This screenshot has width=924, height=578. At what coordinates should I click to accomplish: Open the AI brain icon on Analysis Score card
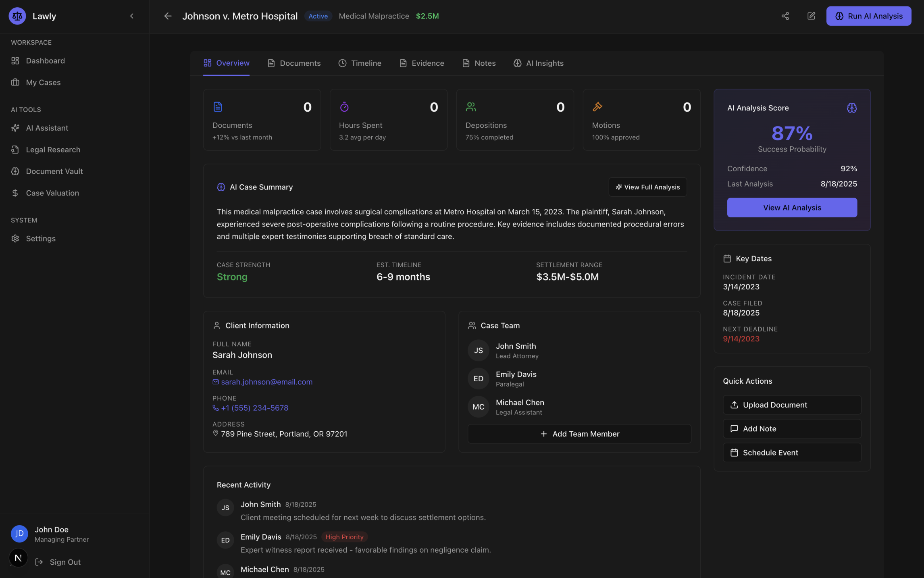pos(852,108)
